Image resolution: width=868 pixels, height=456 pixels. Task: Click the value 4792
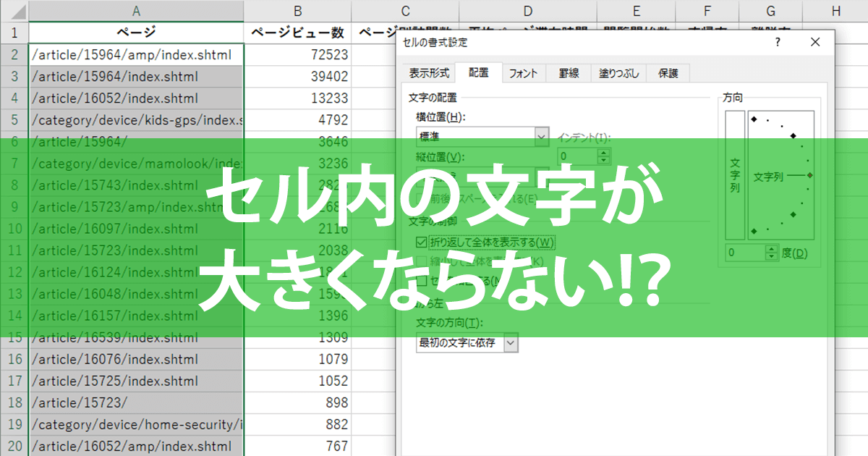[333, 119]
